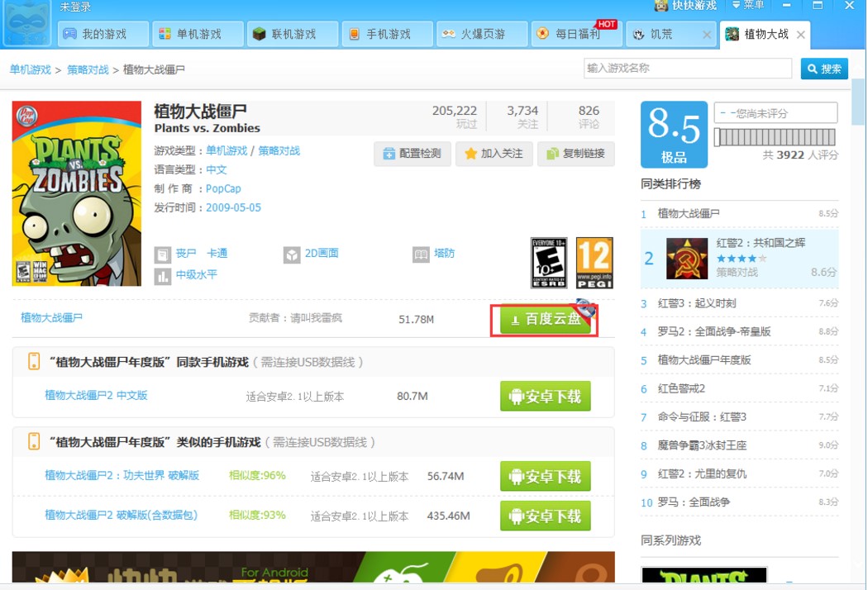868x590 pixels.
Task: Open 红警3：起义时刻 in the ranking
Action: 697,304
